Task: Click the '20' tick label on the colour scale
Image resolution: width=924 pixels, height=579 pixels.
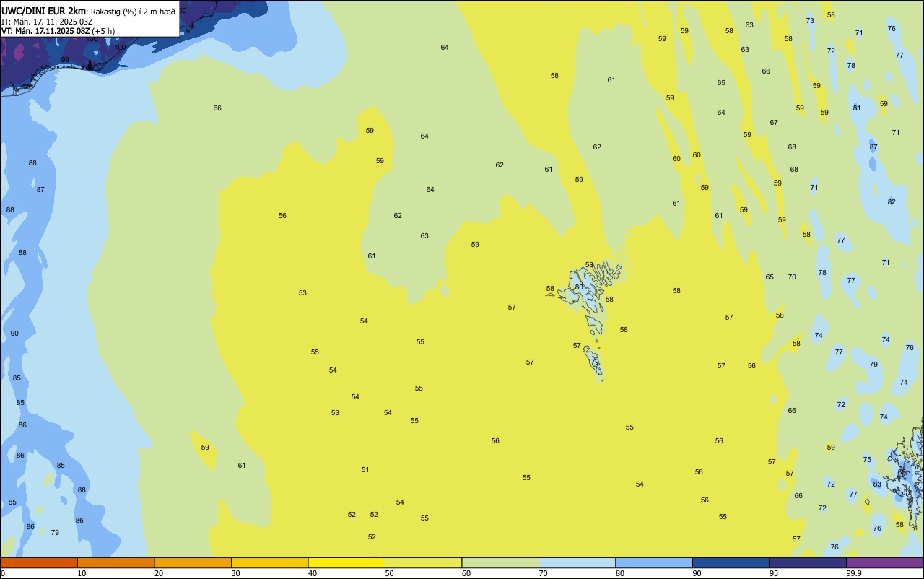Action: click(x=159, y=573)
